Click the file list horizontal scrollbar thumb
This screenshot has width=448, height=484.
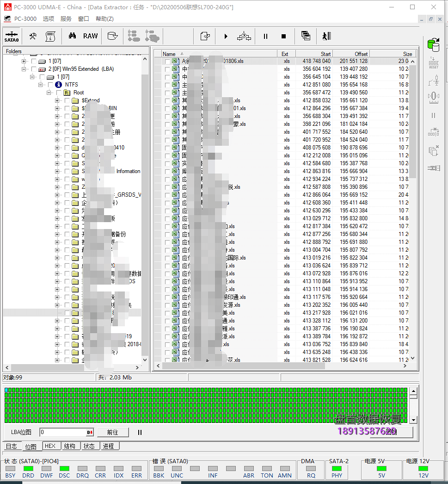(244, 366)
